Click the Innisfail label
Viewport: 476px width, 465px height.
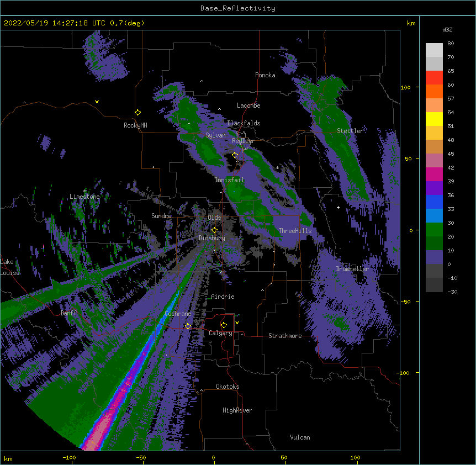[229, 180]
